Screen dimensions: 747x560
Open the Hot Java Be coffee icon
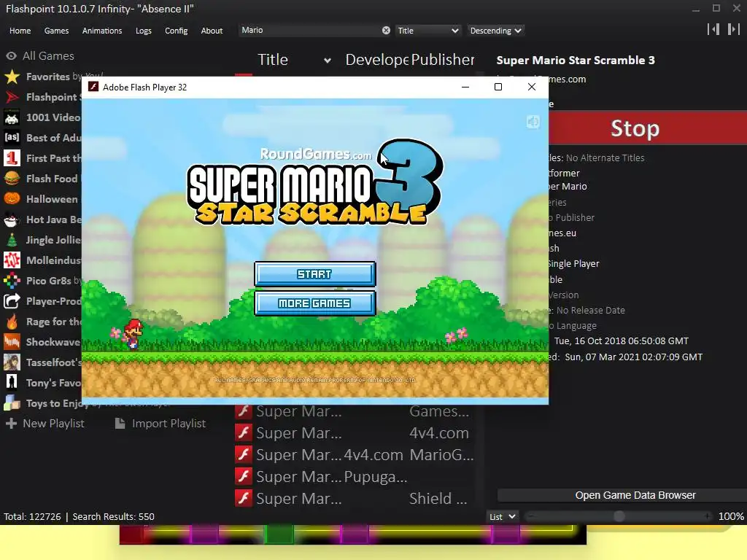coord(12,219)
